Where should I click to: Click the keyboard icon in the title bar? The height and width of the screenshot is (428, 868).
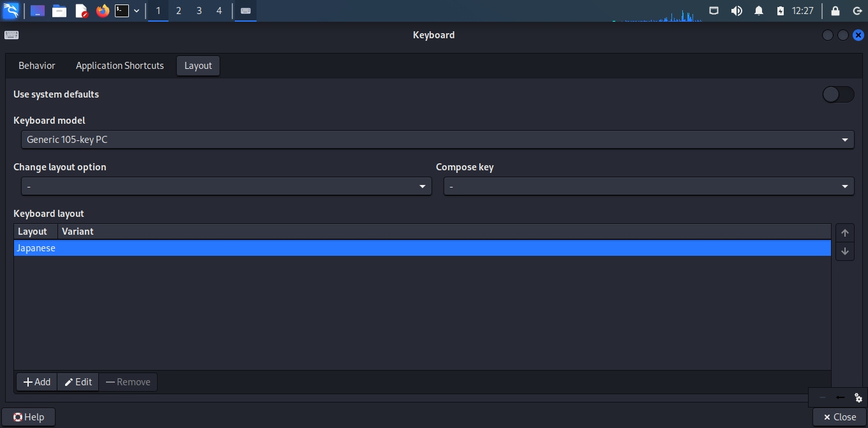pos(11,35)
